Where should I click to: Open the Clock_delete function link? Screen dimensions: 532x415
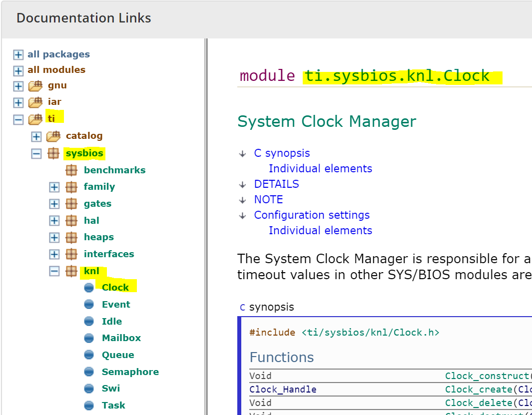[x=479, y=403]
